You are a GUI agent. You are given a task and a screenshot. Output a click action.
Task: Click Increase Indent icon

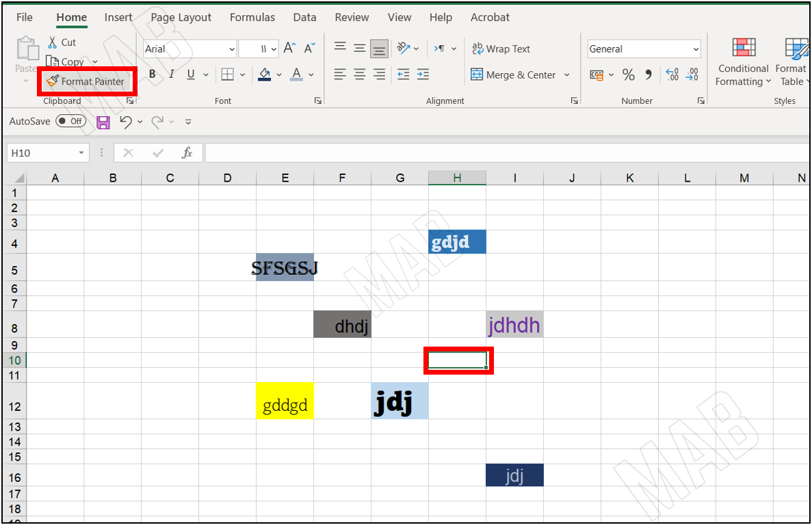click(423, 75)
